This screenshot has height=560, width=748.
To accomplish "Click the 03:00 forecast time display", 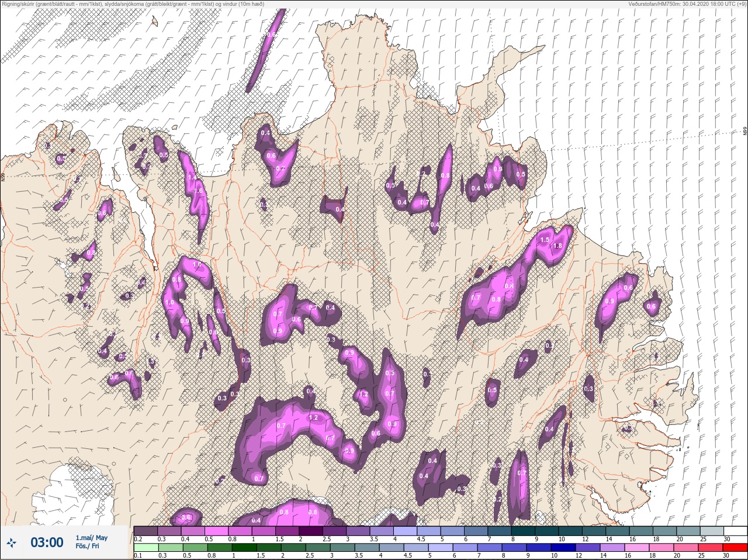I will tap(47, 542).
